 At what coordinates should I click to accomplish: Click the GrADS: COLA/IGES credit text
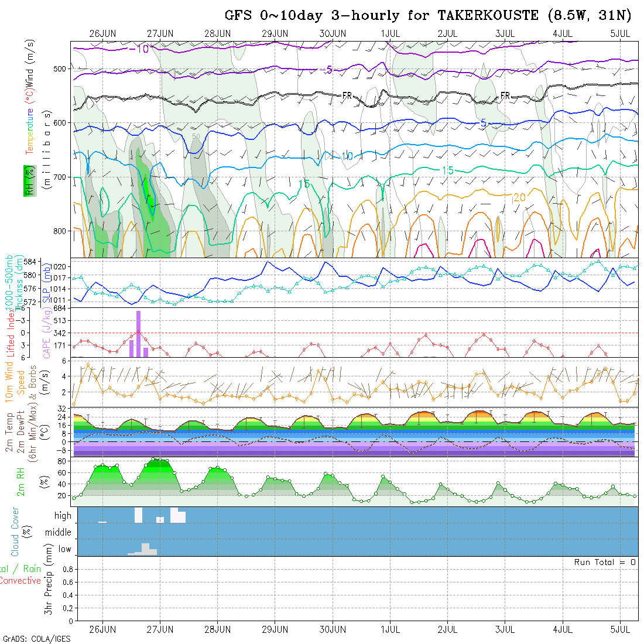coord(36,639)
